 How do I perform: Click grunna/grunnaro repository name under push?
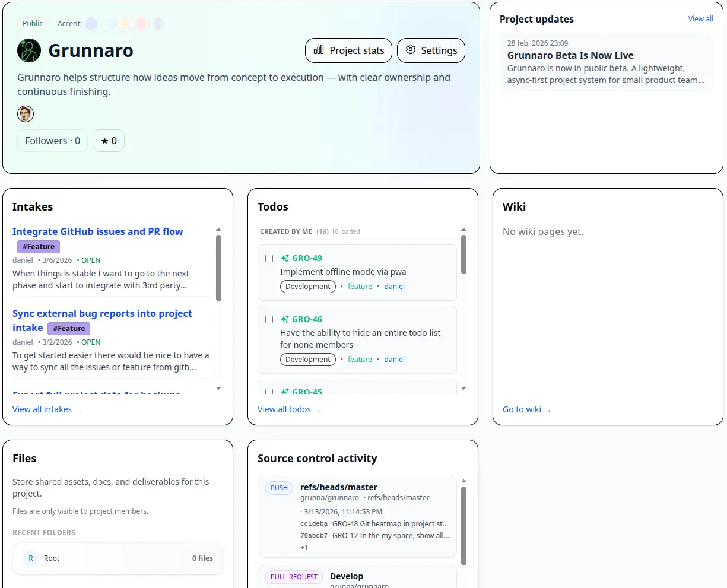coord(329,498)
